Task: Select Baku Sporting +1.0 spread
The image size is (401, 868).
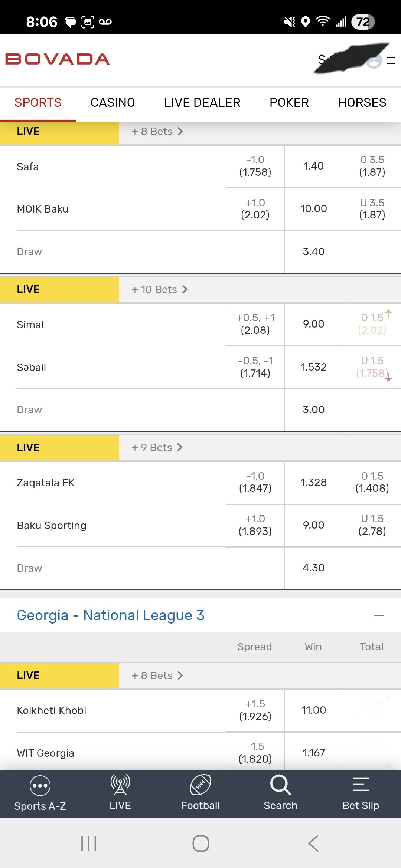Action: (255, 525)
